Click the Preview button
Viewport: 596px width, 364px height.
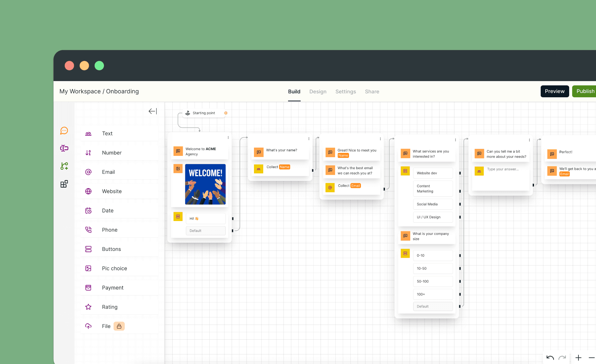[555, 91]
